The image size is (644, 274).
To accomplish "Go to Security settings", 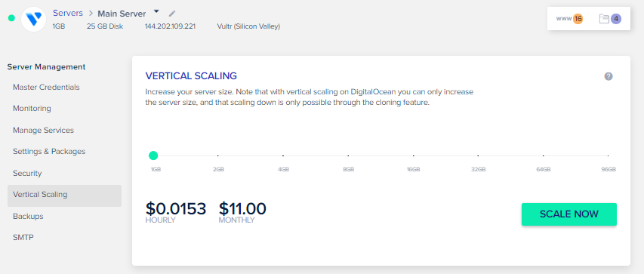I will pyautogui.click(x=27, y=174).
